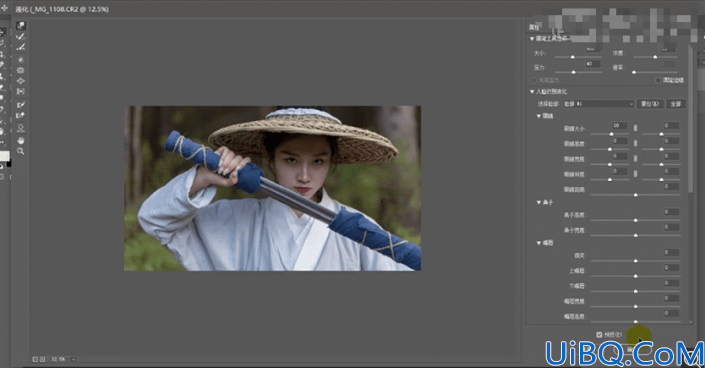This screenshot has height=368, width=705.
Task: Open the 选择脸部 face dropdown
Action: pyautogui.click(x=598, y=104)
